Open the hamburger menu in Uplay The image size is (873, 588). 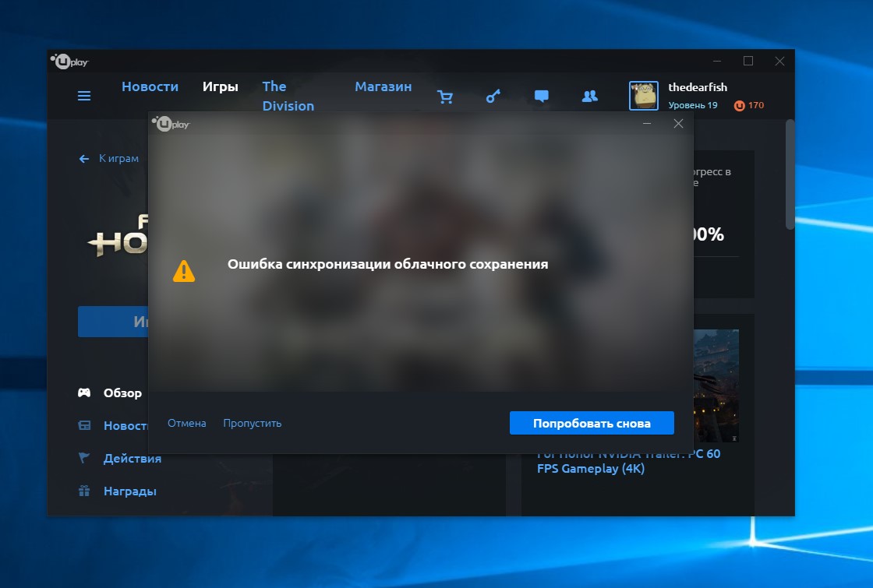(x=84, y=97)
